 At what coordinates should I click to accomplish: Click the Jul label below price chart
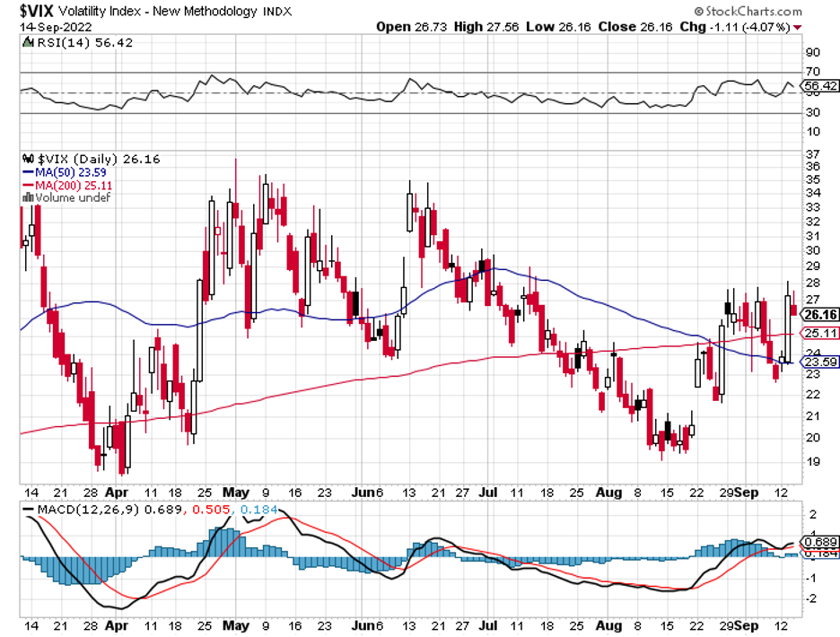coord(488,493)
